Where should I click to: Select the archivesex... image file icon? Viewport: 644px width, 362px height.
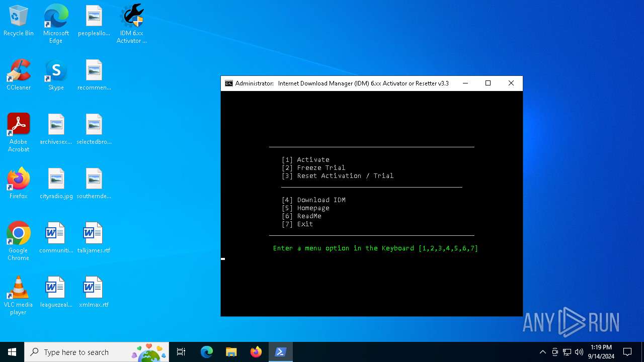click(x=56, y=130)
